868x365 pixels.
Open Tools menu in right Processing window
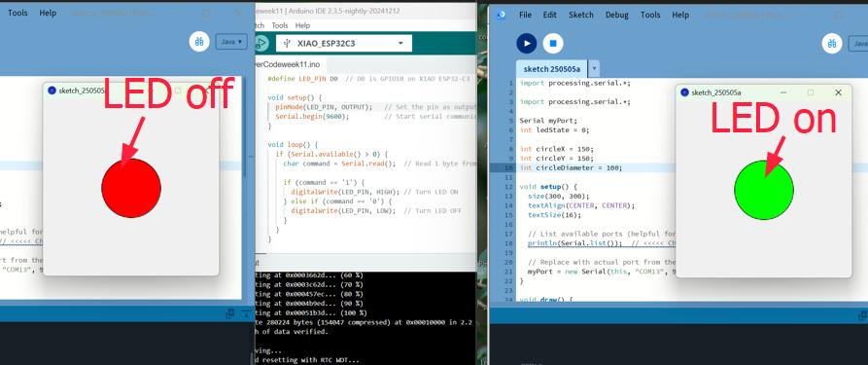click(x=650, y=15)
